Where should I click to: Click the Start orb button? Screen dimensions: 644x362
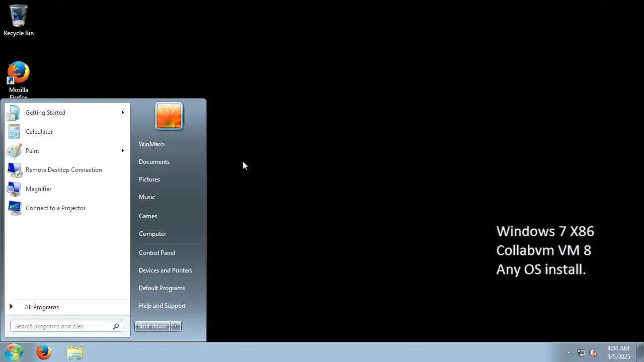(x=14, y=352)
